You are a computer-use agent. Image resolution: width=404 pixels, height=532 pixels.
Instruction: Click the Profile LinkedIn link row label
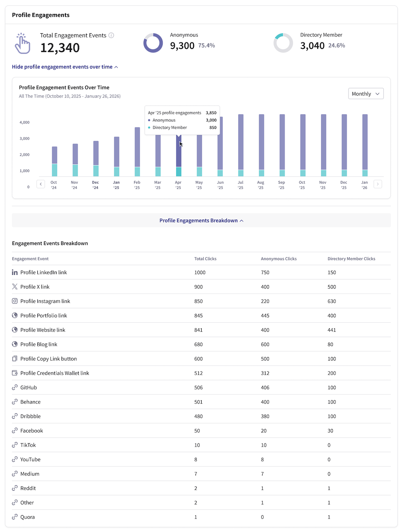click(44, 273)
